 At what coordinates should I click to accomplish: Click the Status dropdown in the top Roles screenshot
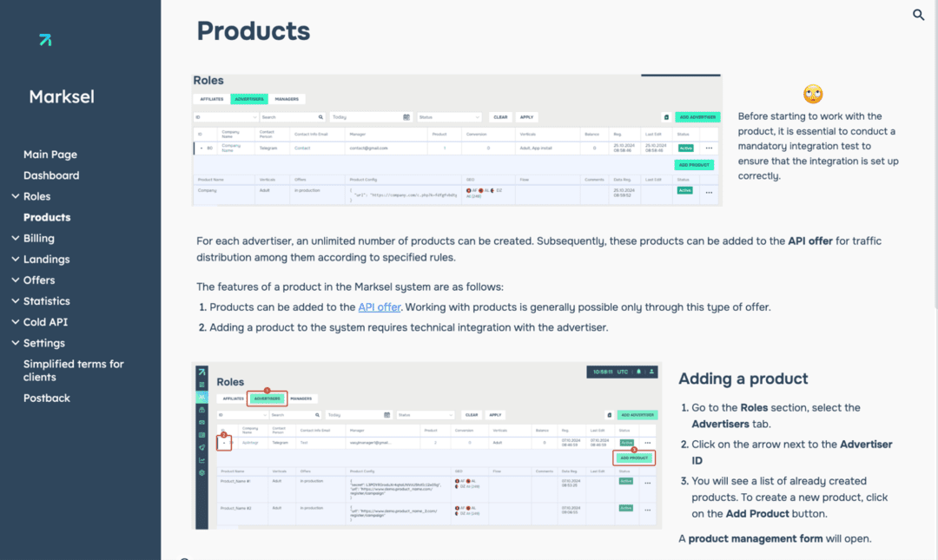coord(449,117)
